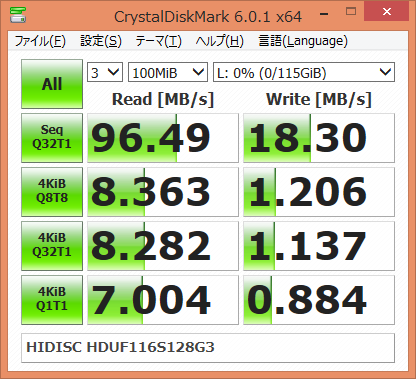
Task: Click the CrystalDiskMark app icon in title bar
Action: [18, 14]
